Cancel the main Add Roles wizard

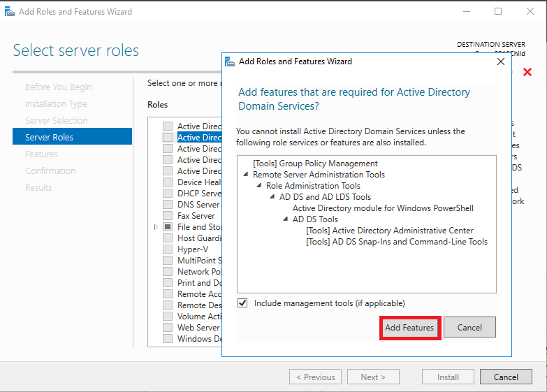506,377
